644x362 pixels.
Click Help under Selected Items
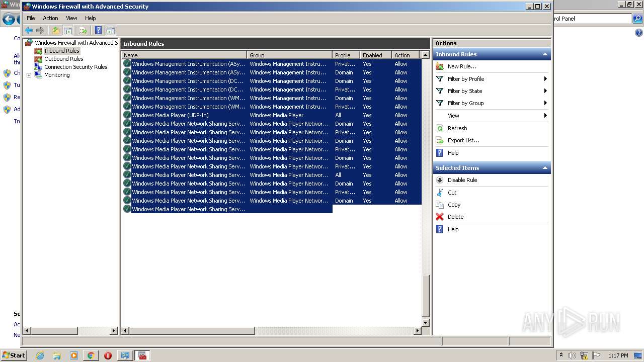coord(453,229)
